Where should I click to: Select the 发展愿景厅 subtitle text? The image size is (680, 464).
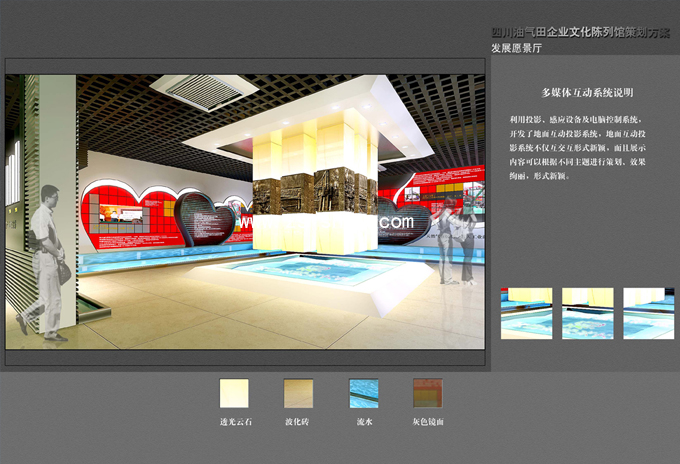click(x=516, y=48)
